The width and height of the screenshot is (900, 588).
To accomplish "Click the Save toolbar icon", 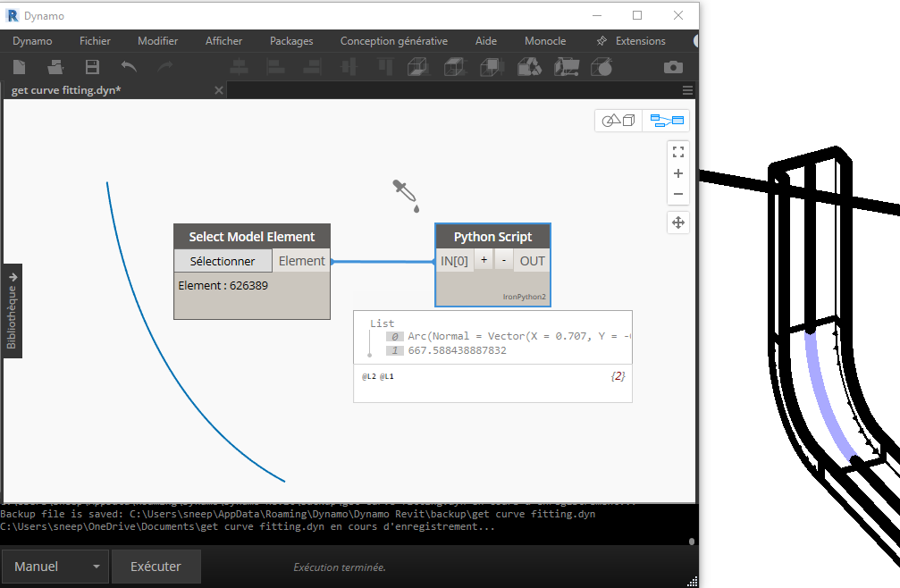I will point(92,67).
